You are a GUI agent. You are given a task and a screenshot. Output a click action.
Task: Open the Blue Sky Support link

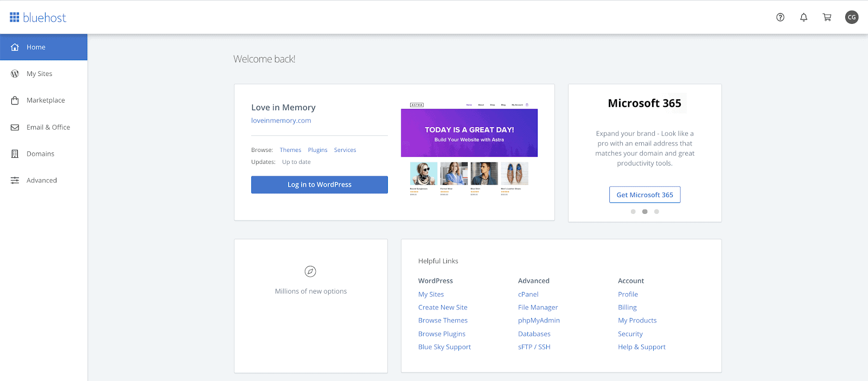click(444, 347)
